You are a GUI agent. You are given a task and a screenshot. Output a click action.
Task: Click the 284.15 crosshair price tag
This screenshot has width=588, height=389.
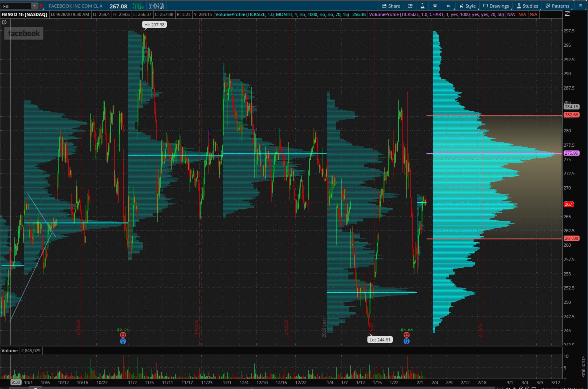(x=571, y=107)
